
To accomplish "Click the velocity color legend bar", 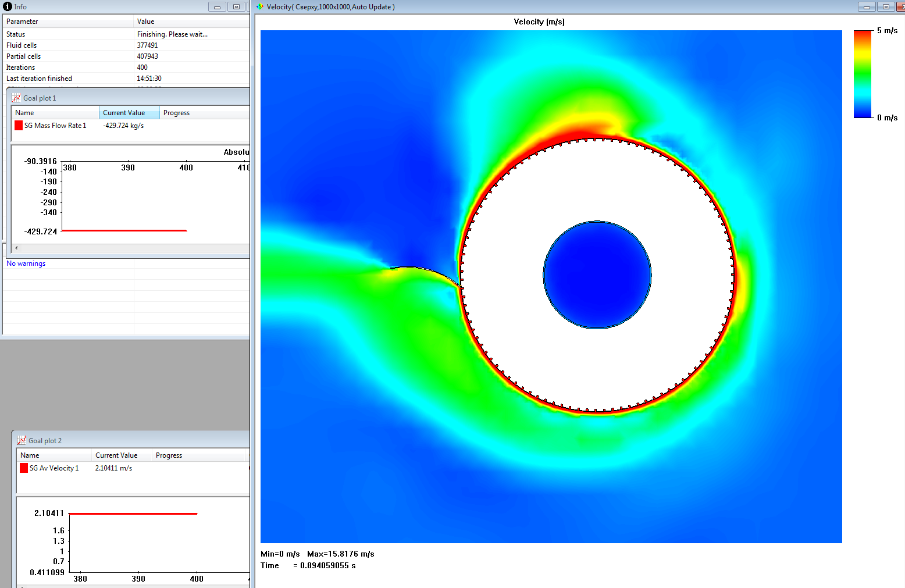I will click(862, 74).
